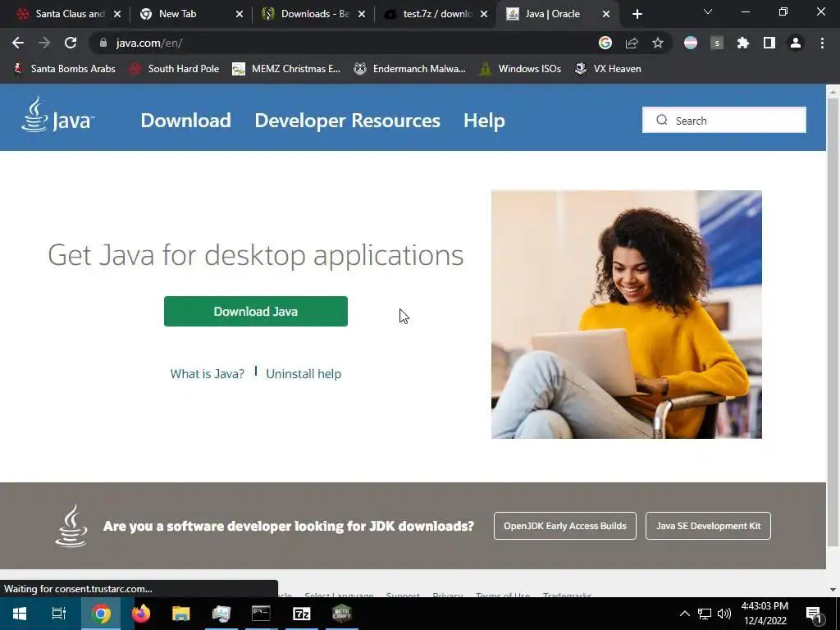
Task: Click the page vertical scrollbar
Action: (x=833, y=322)
